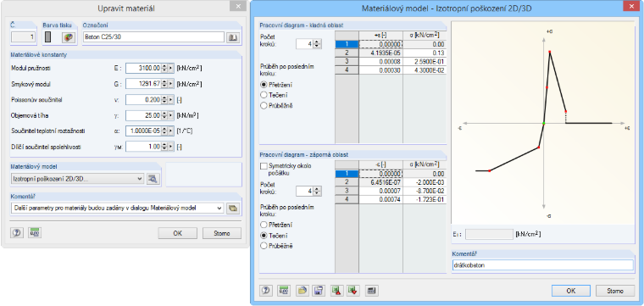This screenshot has height=306, width=644.
Task: Click open folder icon to load diagram
Action: pos(302,291)
